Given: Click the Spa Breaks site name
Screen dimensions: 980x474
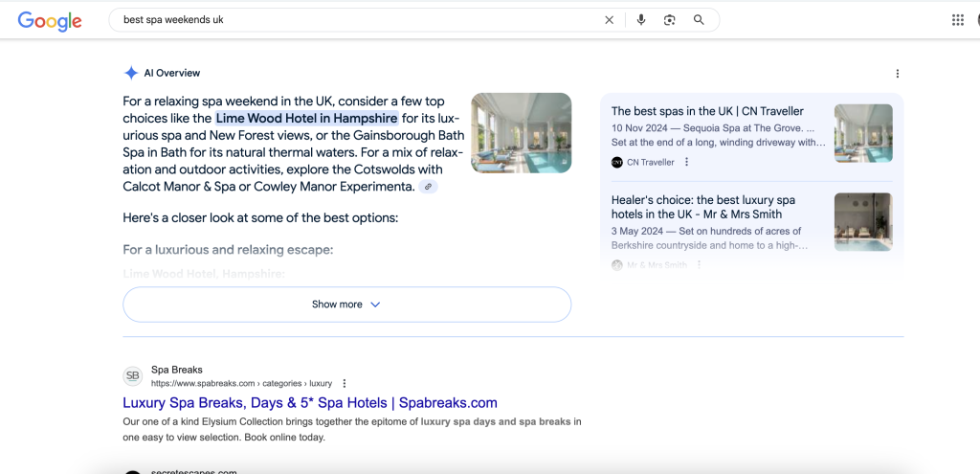Looking at the screenshot, I should point(177,370).
